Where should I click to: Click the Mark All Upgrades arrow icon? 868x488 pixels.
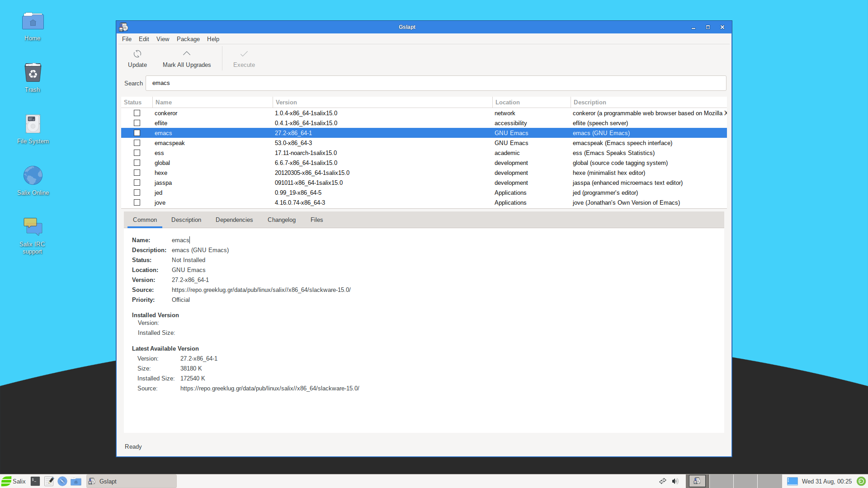click(187, 53)
